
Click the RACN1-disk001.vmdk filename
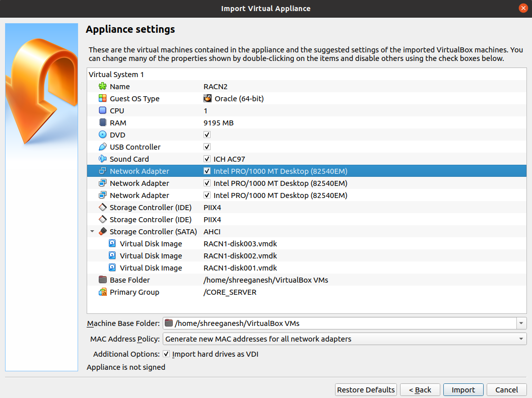tap(240, 268)
